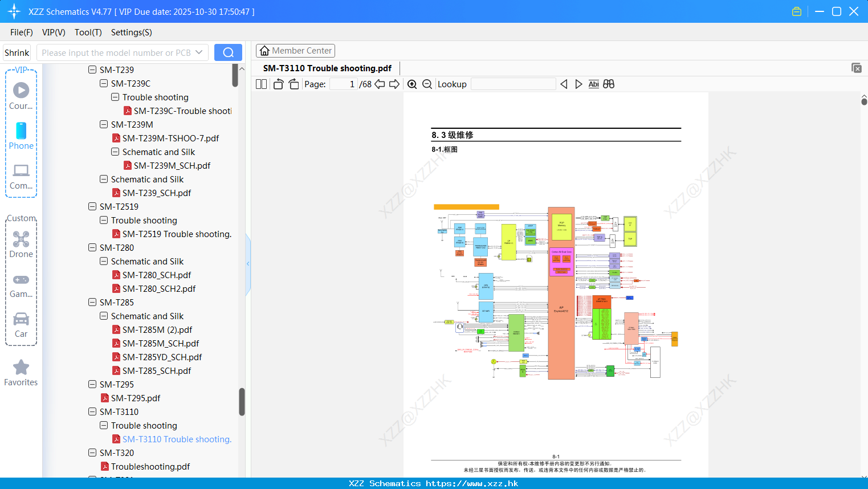This screenshot has width=868, height=489.
Task: Collapse the SM-T295 tree node
Action: [x=92, y=384]
